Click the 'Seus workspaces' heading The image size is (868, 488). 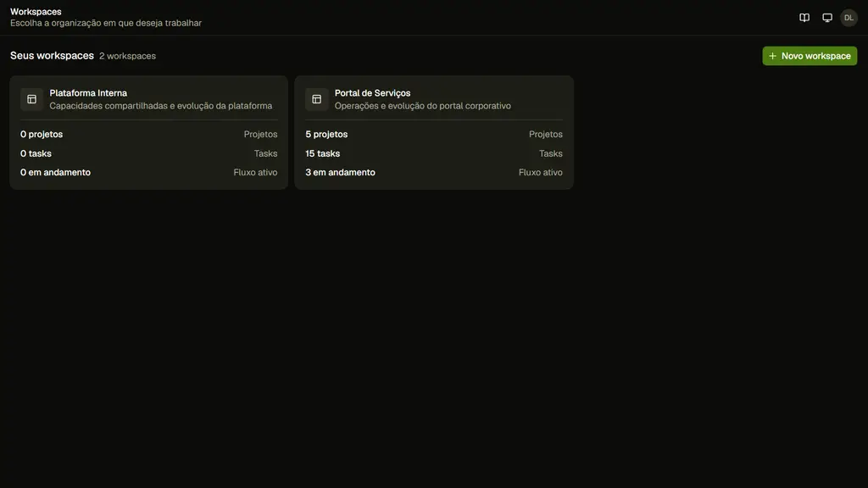tap(52, 56)
